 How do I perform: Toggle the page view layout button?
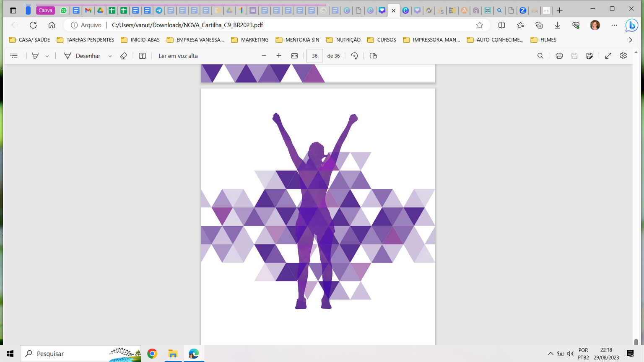tap(373, 56)
